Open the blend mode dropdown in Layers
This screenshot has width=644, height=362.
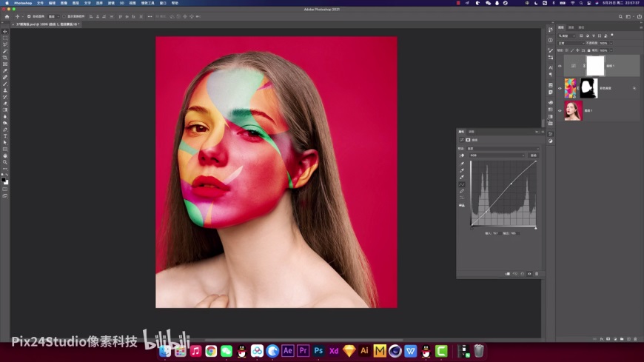click(x=571, y=43)
